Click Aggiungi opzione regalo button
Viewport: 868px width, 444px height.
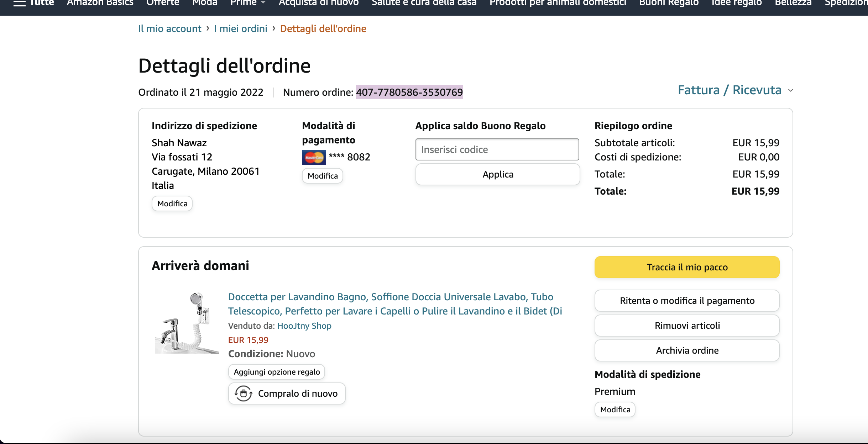point(277,372)
